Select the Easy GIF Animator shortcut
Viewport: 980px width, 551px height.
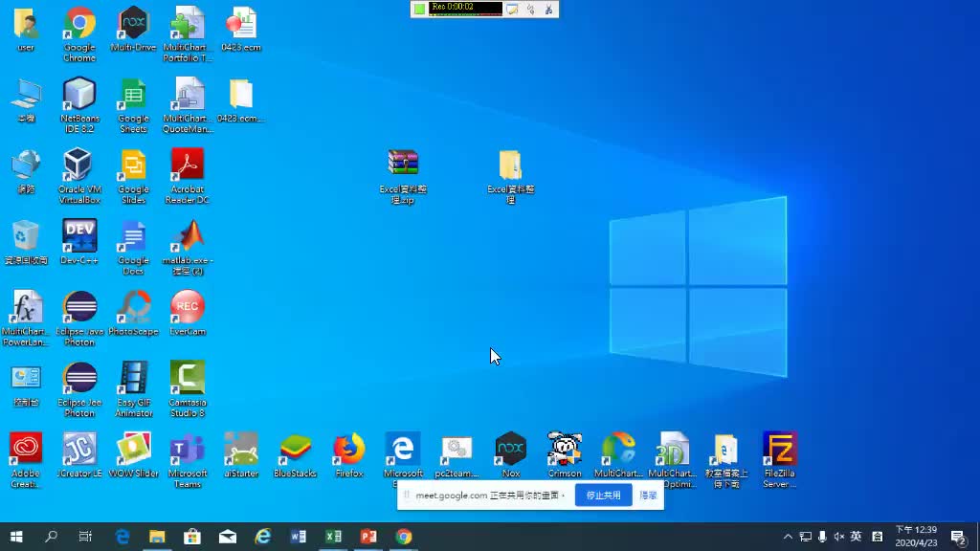[x=133, y=389]
